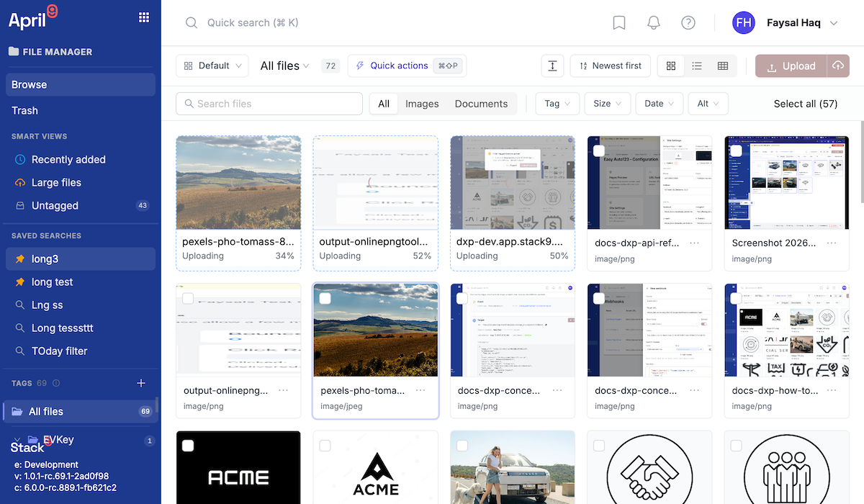
Task: Open Untagged smart view
Action: 81,206
